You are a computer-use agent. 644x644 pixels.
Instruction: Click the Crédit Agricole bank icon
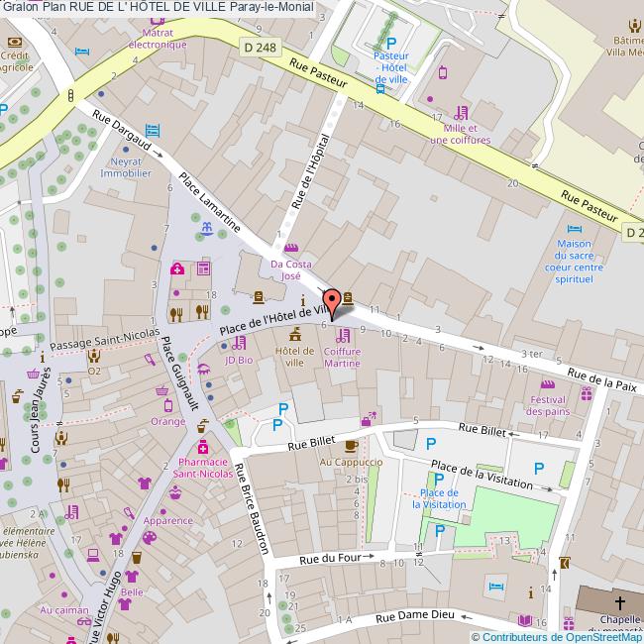tap(14, 43)
